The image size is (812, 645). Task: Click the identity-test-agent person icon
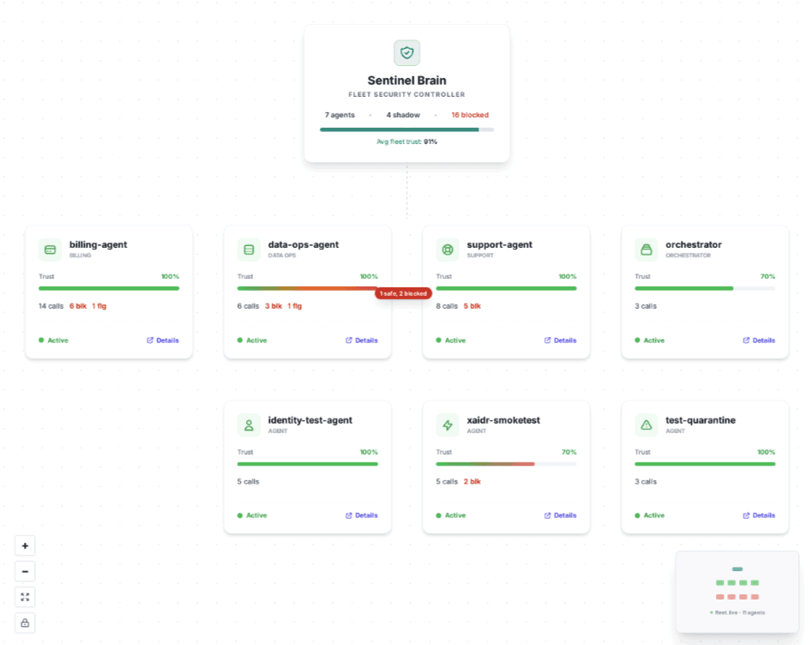250,425
